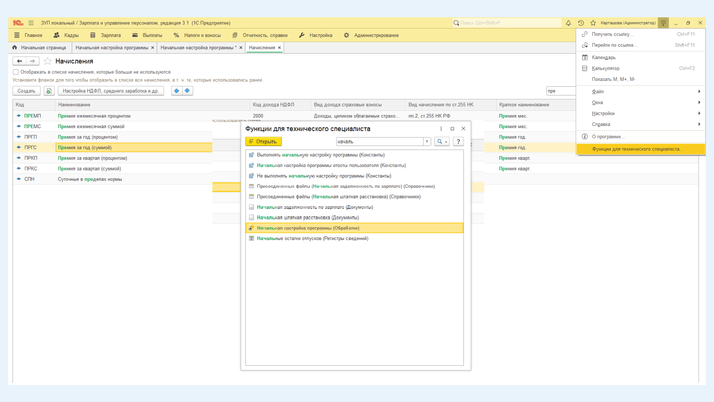Switch to the Начальная страница tab
714x402 pixels.
pos(40,47)
